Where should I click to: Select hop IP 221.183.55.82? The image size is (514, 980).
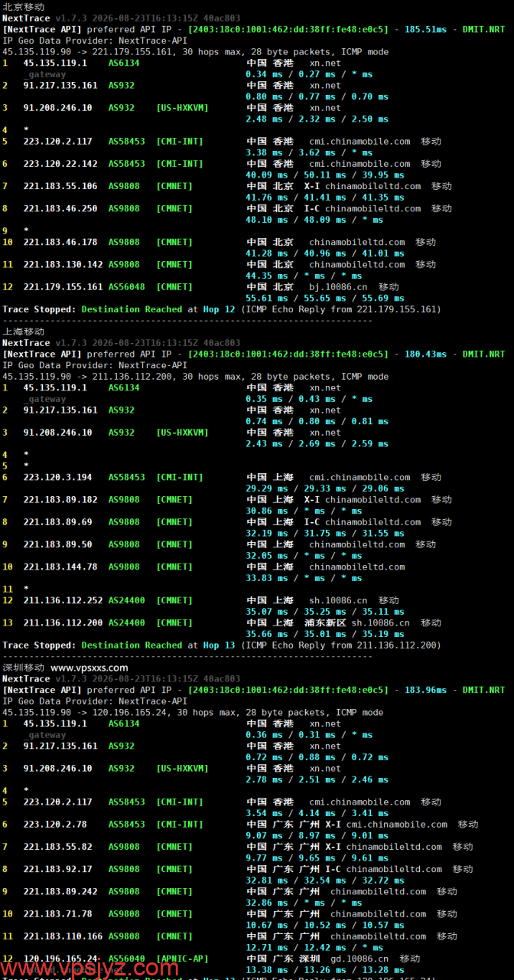pyautogui.click(x=57, y=847)
